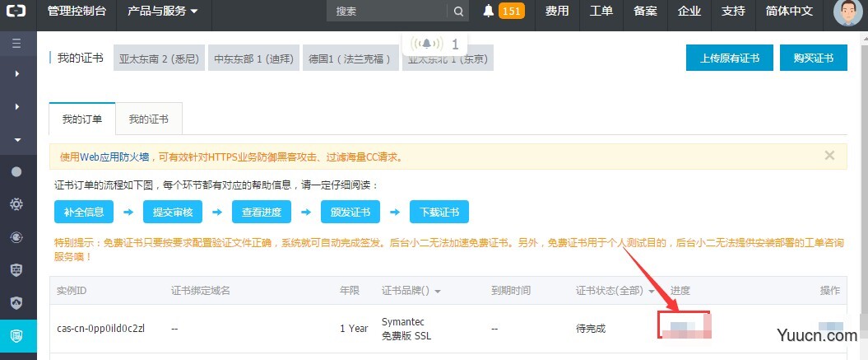Open the 工单 menu
Screen dimensions: 868x360
[x=601, y=11]
